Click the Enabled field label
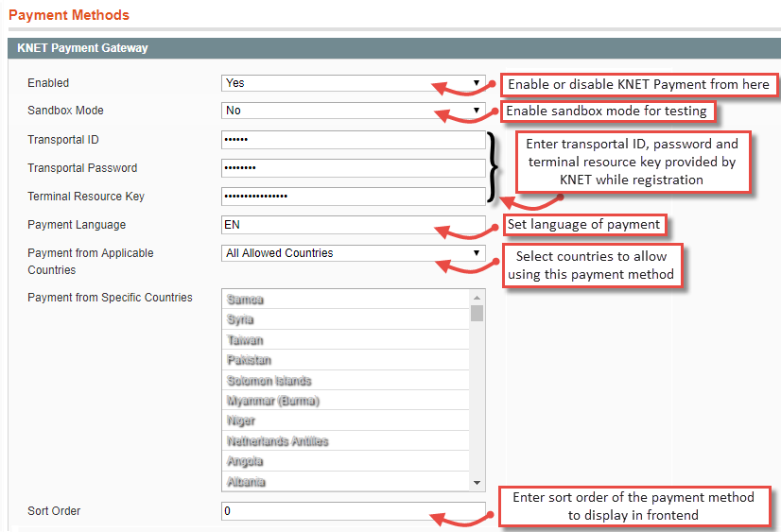This screenshot has width=781, height=532. click(x=48, y=83)
